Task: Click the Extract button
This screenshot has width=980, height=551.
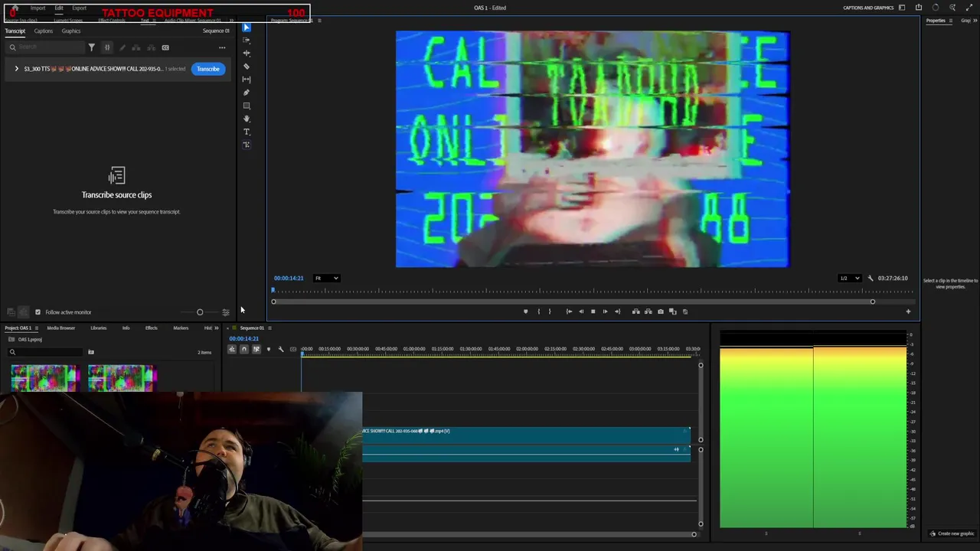Action: coord(648,311)
